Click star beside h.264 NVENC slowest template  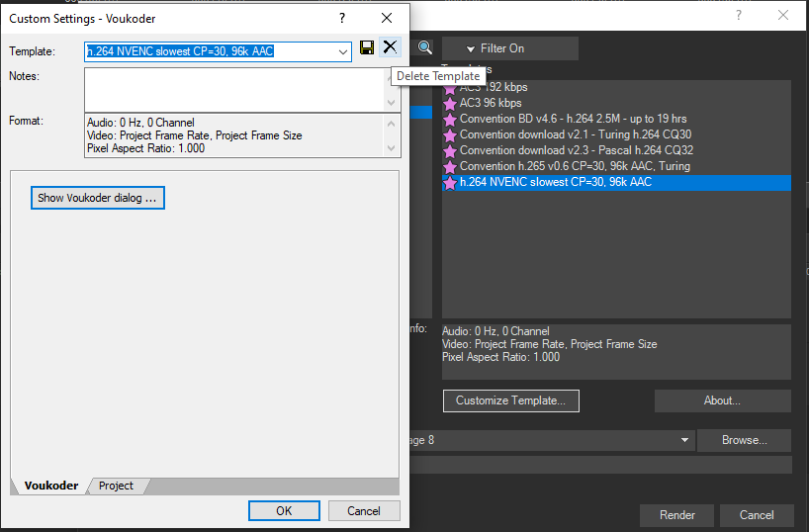point(451,183)
